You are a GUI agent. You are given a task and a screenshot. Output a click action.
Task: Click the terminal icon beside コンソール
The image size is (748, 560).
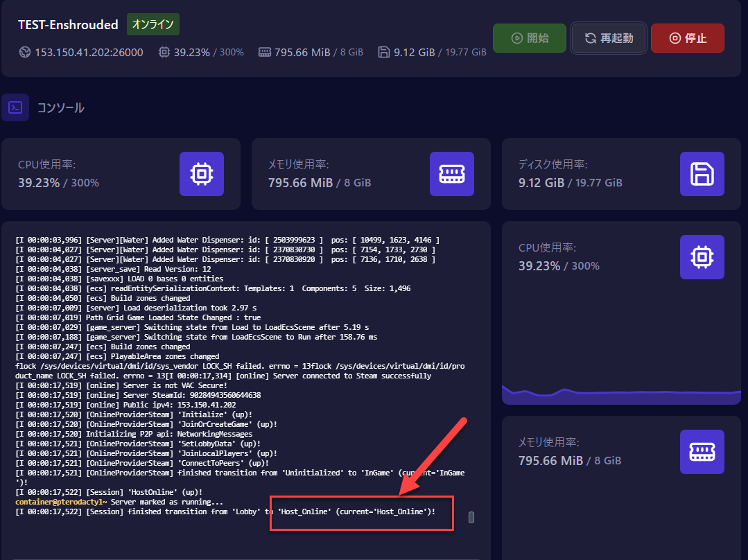[15, 107]
